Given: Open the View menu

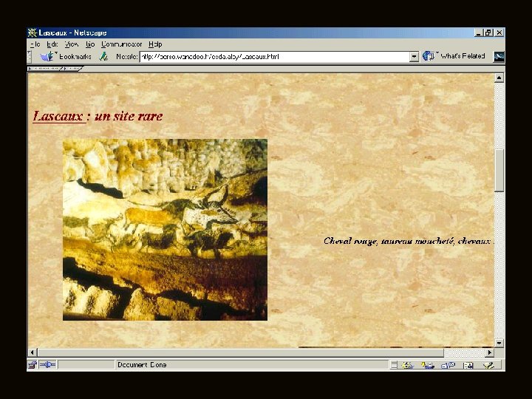Looking at the screenshot, I should 72,44.
